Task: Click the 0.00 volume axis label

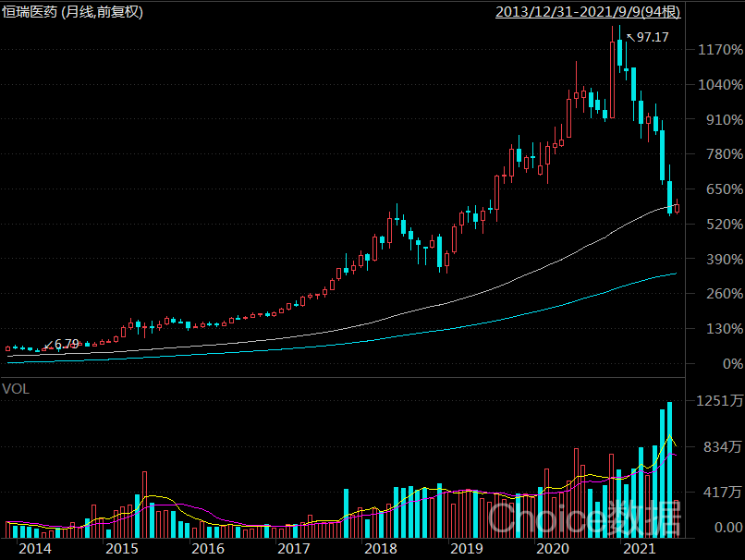Action: click(x=728, y=528)
